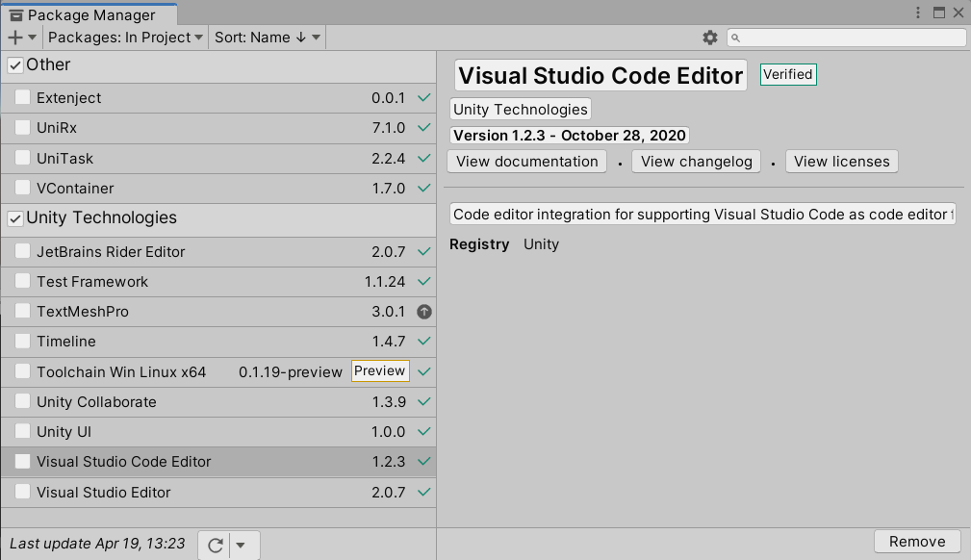Select the Unity Collaborate package row
Image resolution: width=971 pixels, height=560 pixels.
(x=218, y=402)
